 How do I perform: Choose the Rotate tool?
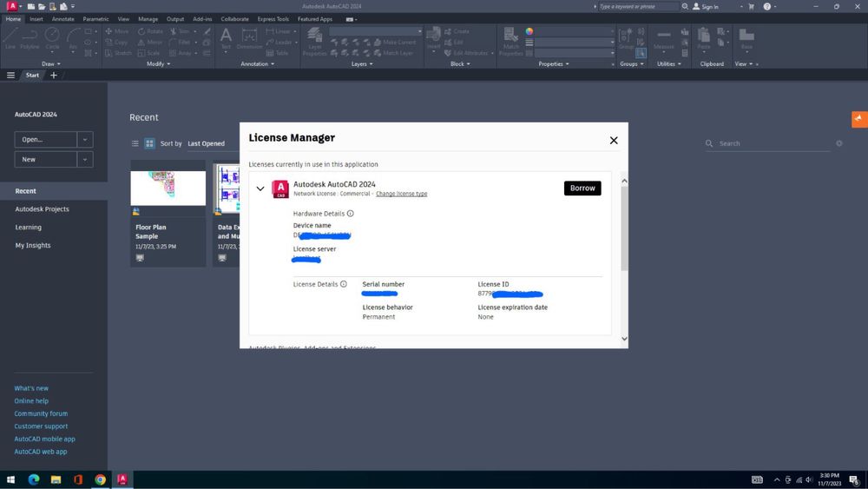[150, 31]
